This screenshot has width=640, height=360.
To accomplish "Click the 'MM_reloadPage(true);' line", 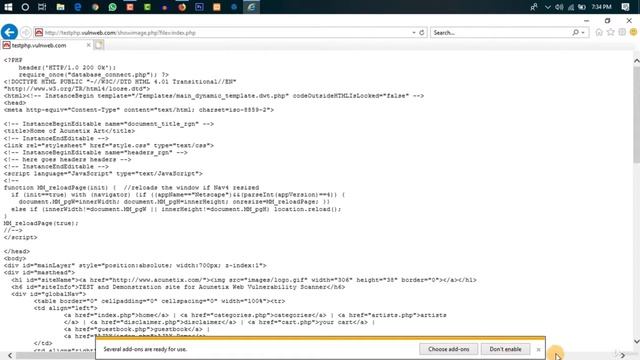I will 41,223.
